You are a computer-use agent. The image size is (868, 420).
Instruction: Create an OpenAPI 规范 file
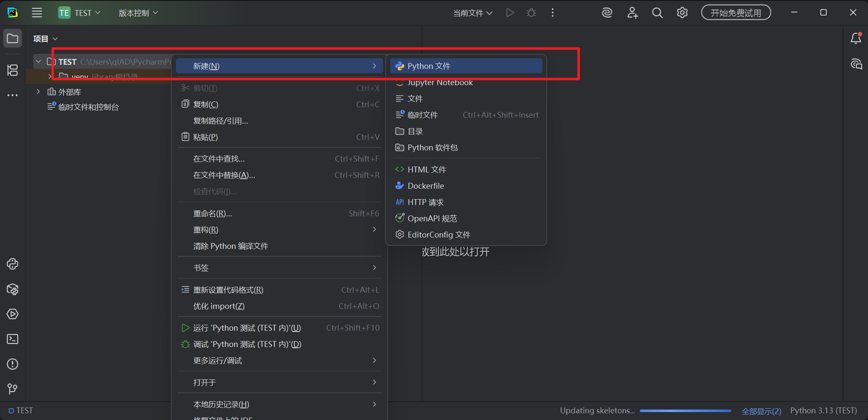pos(466,218)
